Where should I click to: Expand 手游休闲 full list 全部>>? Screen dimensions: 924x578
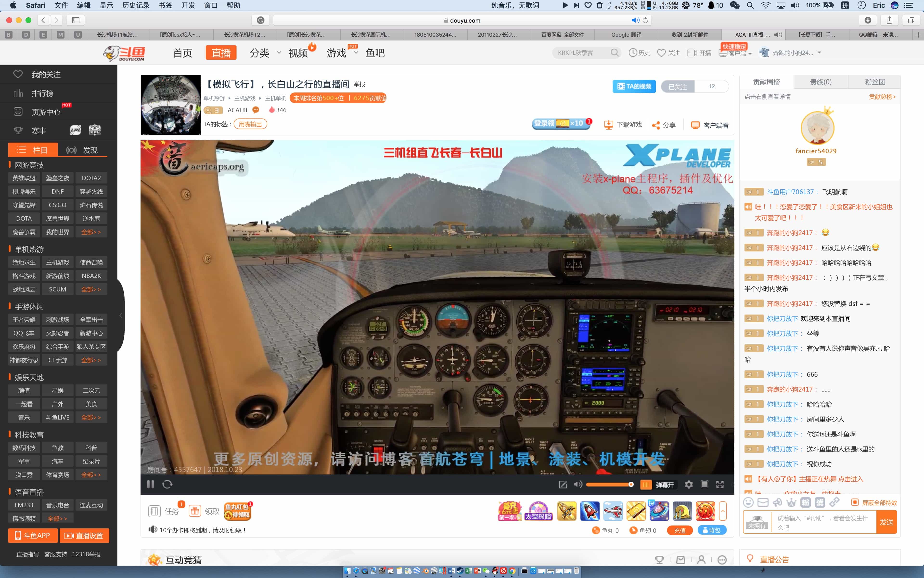pos(91,360)
